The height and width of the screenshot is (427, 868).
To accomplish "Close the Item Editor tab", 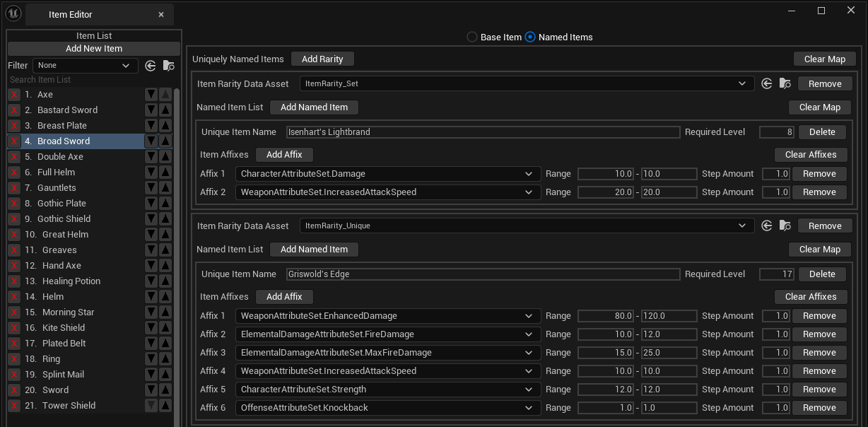I will tap(161, 14).
